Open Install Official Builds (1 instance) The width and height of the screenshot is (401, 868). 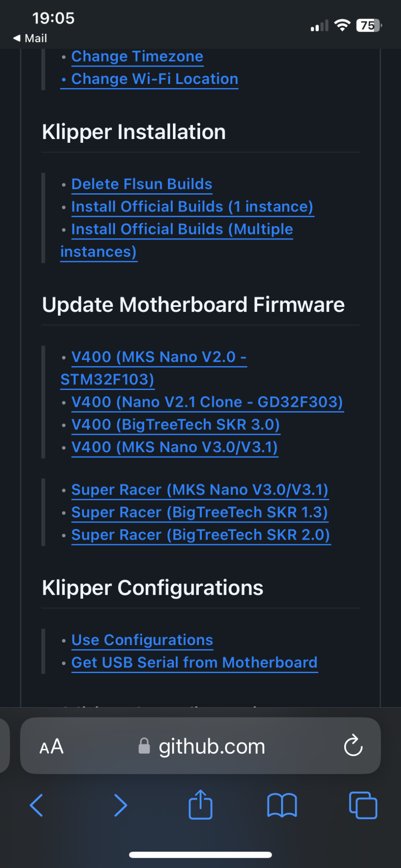point(192,207)
